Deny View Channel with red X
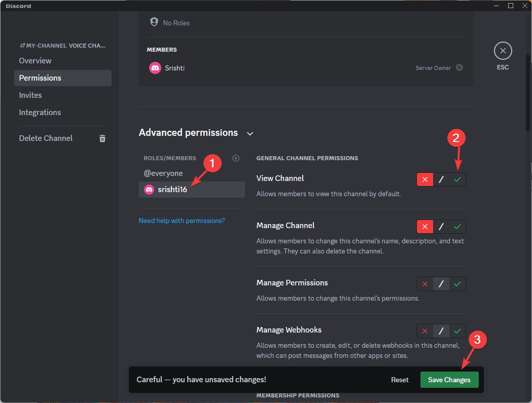532x403 pixels. point(425,179)
